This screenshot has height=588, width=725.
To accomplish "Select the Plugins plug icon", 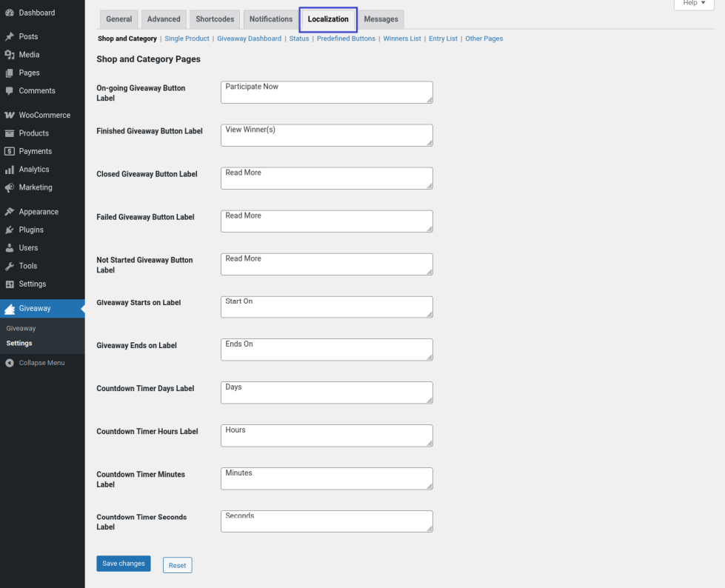I will pyautogui.click(x=10, y=230).
